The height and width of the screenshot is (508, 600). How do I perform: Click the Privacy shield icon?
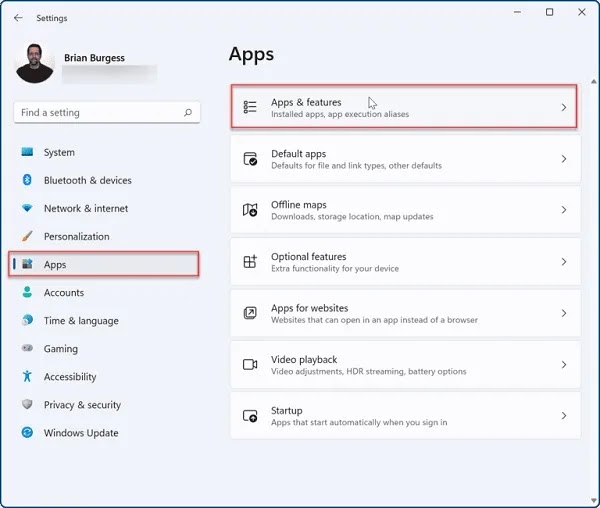27,404
